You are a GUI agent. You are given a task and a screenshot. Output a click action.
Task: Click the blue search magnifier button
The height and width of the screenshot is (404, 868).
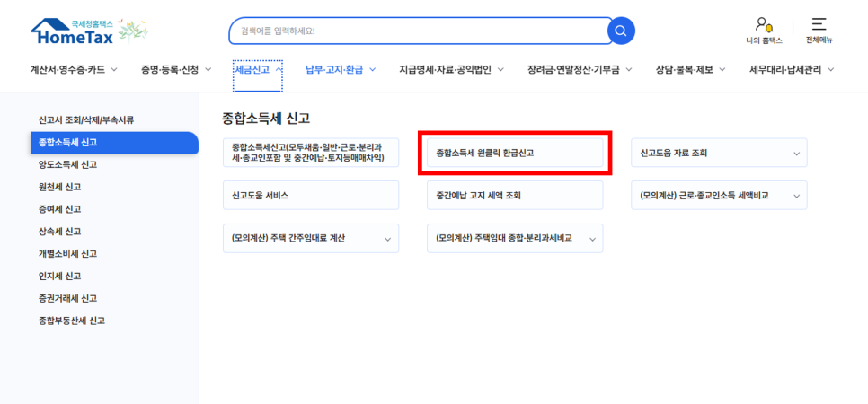point(621,31)
